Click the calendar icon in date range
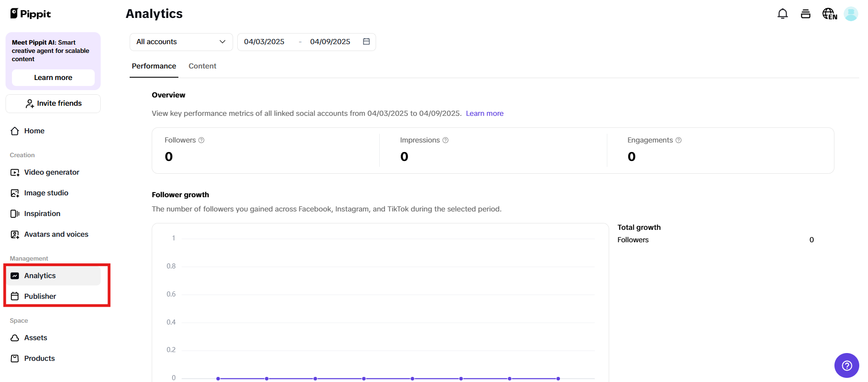The width and height of the screenshot is (868, 382). coord(366,41)
